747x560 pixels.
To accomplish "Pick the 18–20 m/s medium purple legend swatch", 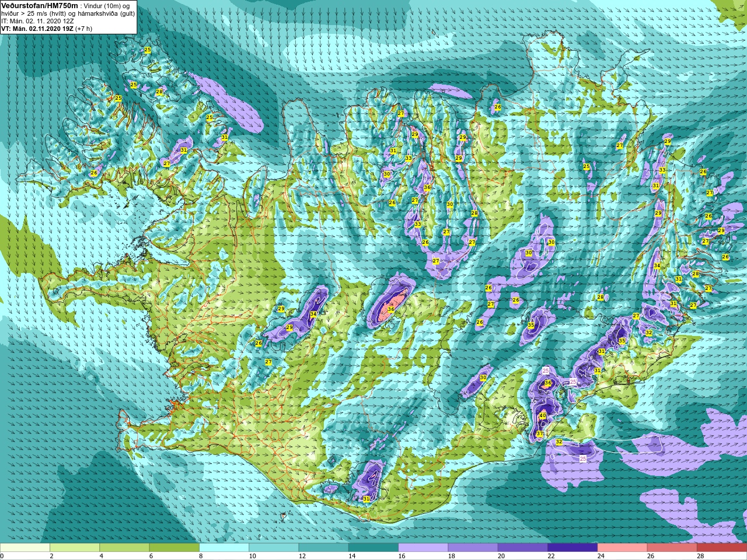I will click(x=473, y=547).
